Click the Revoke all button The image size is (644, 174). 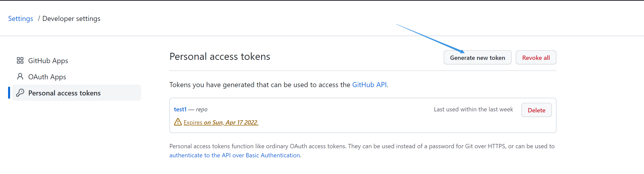(536, 58)
